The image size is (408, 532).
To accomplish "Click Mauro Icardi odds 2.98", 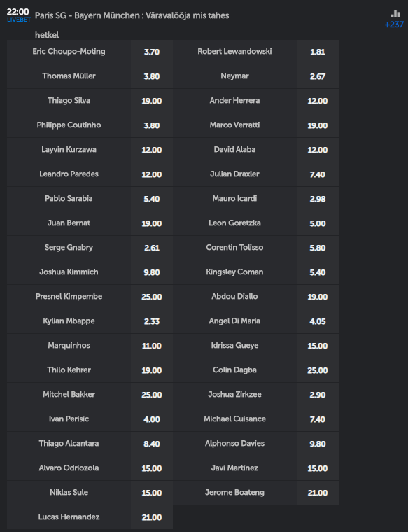I will pyautogui.click(x=318, y=199).
